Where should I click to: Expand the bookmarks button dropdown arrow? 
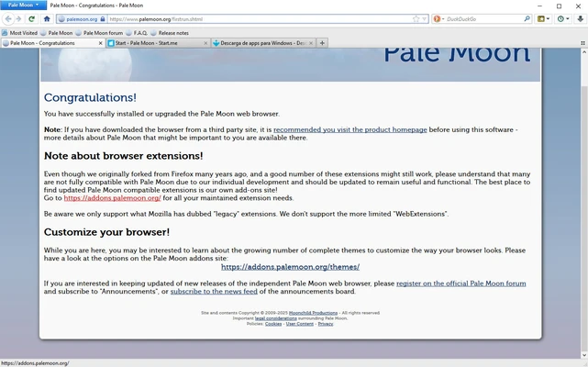pos(548,18)
